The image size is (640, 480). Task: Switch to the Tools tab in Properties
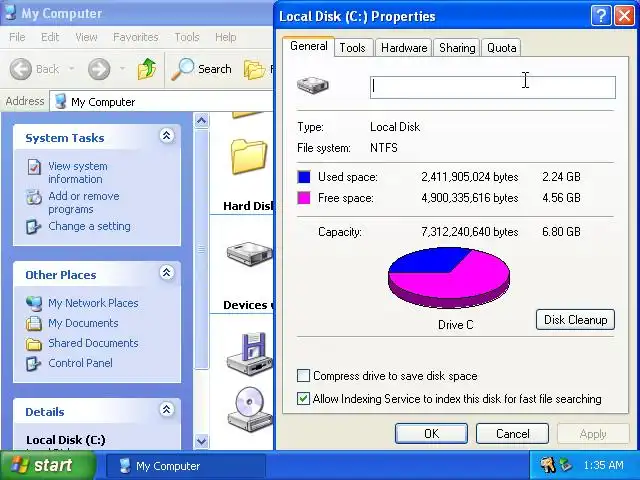[x=353, y=48]
